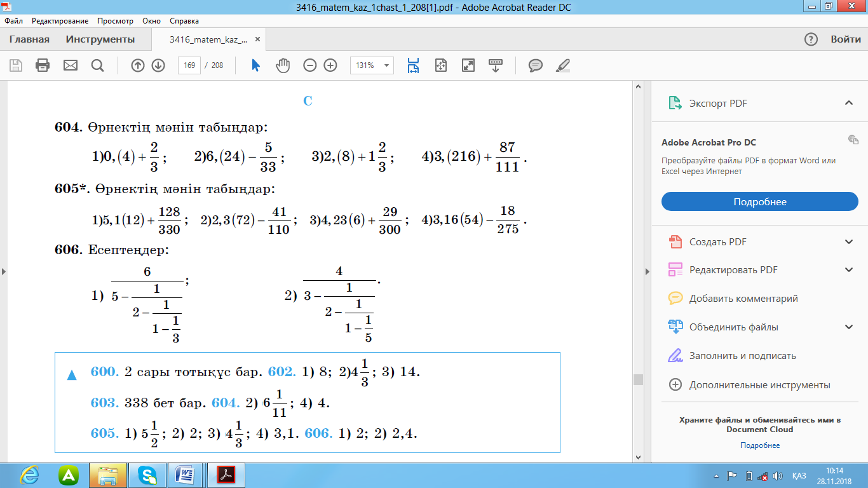Print the document with printer icon
Viewport: 868px width, 488px height.
[x=43, y=65]
